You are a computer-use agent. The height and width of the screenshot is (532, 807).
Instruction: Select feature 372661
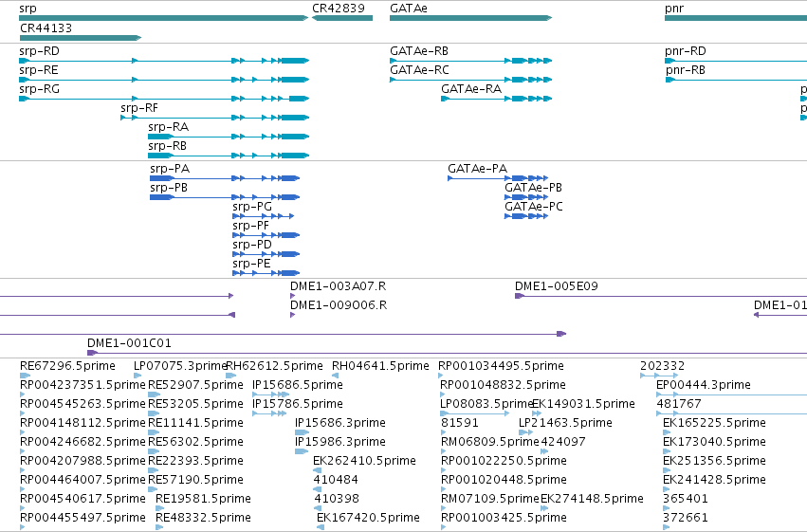[667, 527]
